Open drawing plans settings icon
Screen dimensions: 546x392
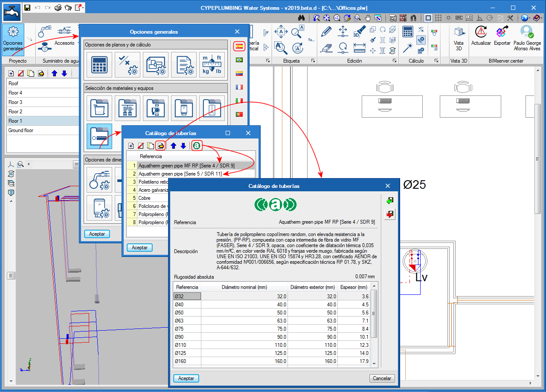click(156, 65)
